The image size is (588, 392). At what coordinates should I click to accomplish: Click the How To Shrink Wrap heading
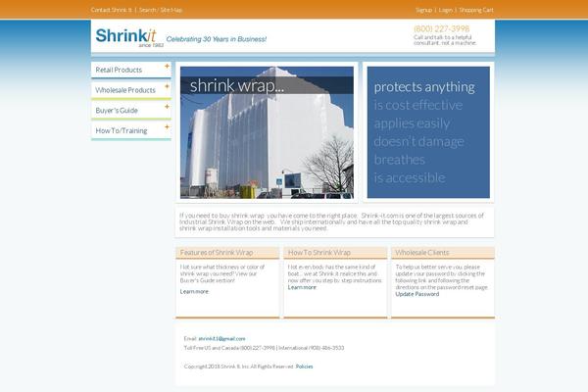click(319, 253)
